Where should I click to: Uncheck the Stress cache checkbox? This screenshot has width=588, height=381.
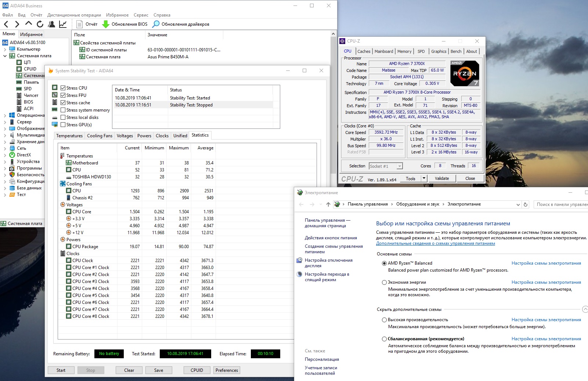pyautogui.click(x=63, y=103)
